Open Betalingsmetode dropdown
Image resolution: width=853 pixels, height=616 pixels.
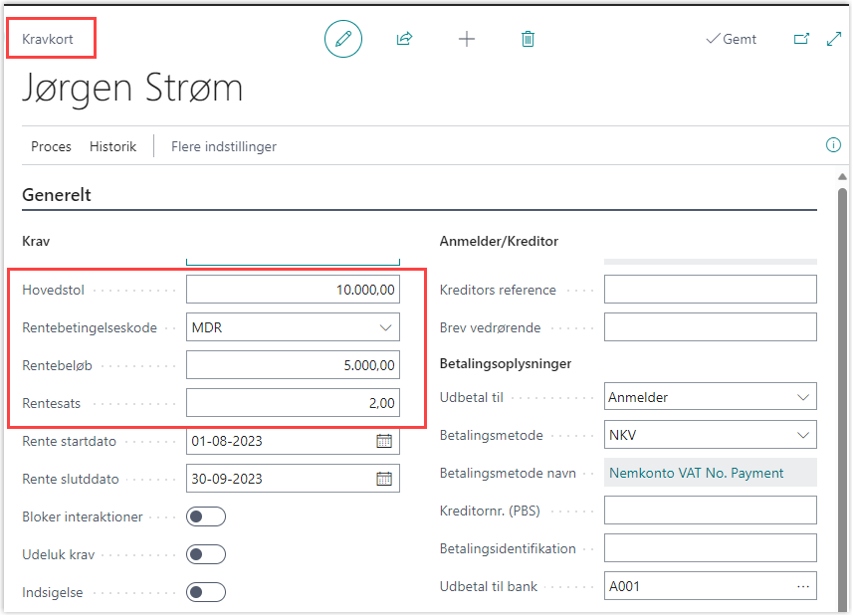pyautogui.click(x=803, y=436)
